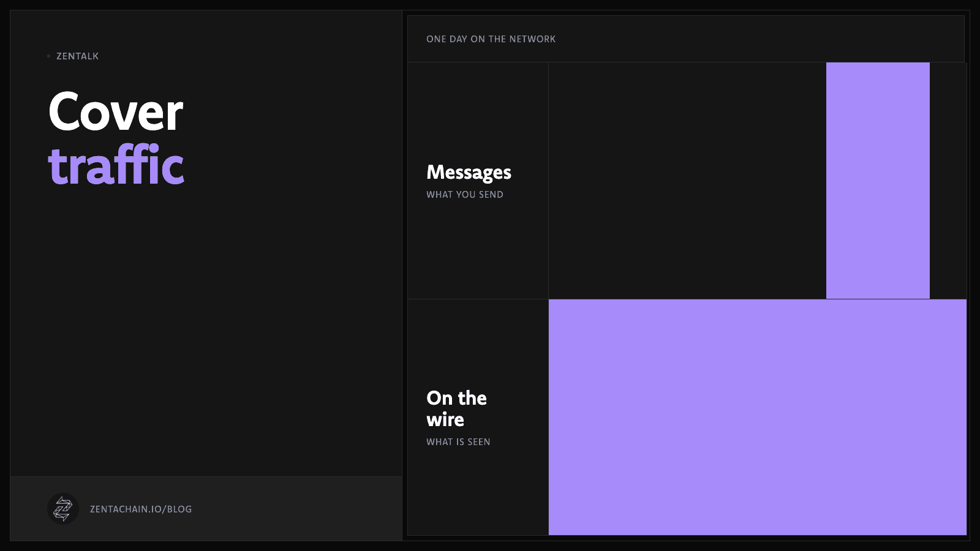
Task: Click the narrow purple Messages bar
Action: click(878, 181)
